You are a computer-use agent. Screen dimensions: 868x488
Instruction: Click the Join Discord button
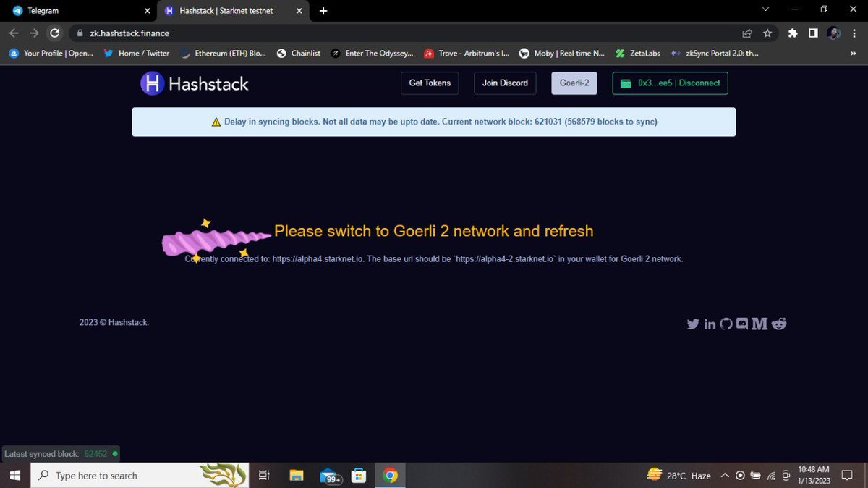tap(505, 83)
